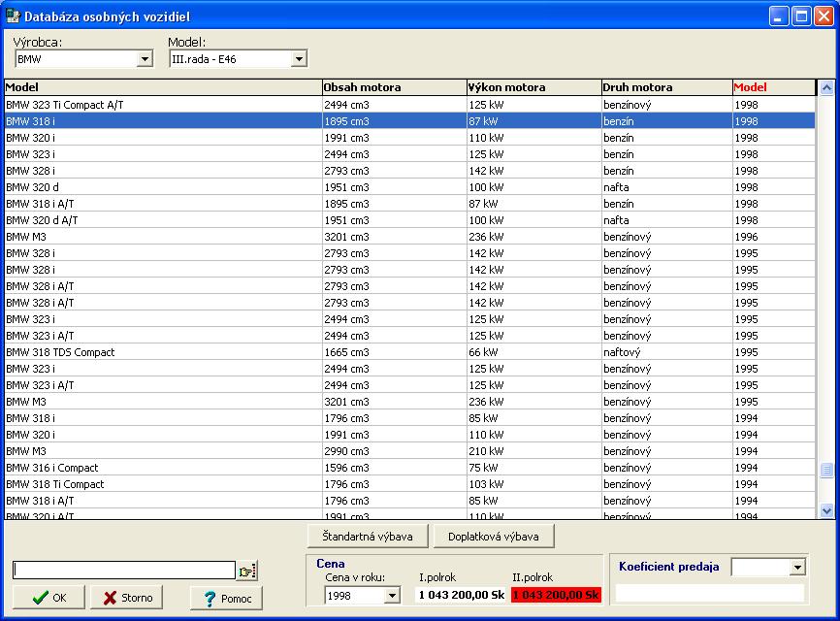The height and width of the screenshot is (621, 840).
Task: Open Doplatková výbava equipment list
Action: click(494, 537)
